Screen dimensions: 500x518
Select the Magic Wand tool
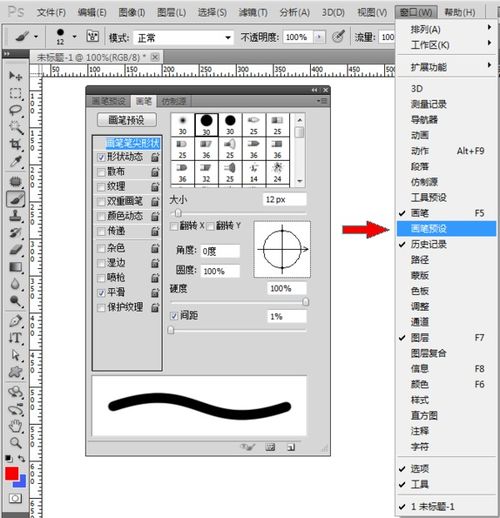pos(15,127)
